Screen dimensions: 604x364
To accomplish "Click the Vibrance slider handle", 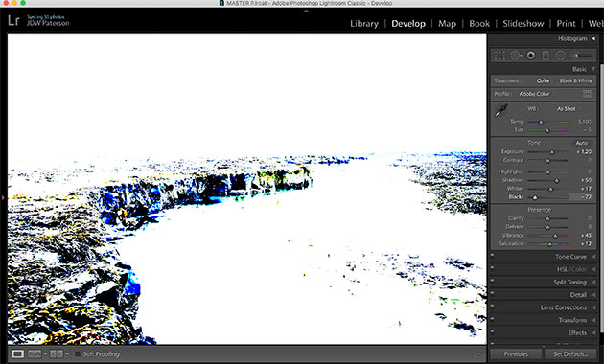I will (555, 236).
